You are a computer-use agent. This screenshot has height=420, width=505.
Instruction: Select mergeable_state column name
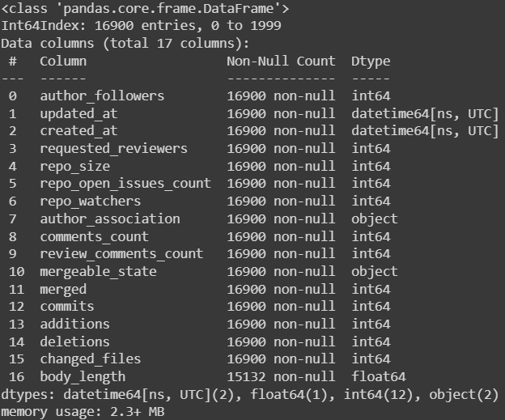98,272
